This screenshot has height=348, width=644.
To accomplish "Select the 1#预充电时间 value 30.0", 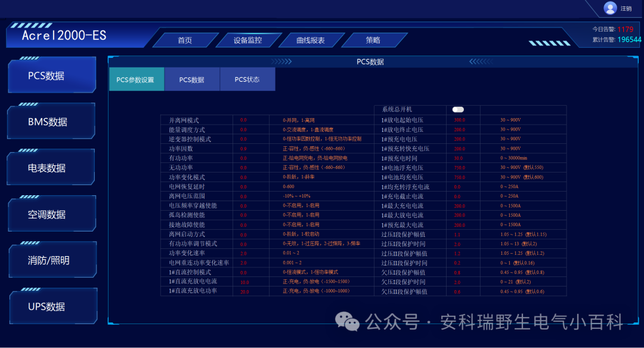I will coord(458,158).
